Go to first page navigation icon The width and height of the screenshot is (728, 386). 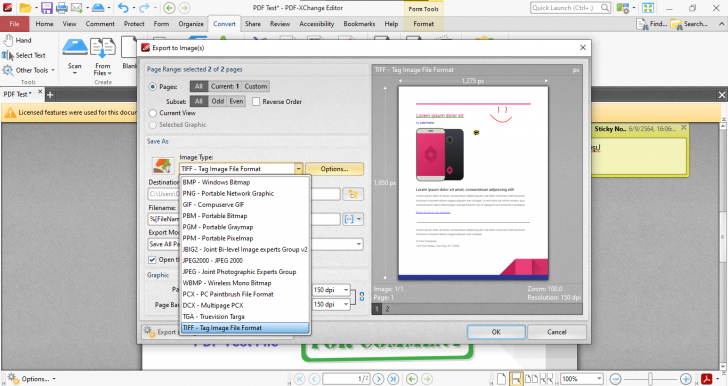point(300,379)
